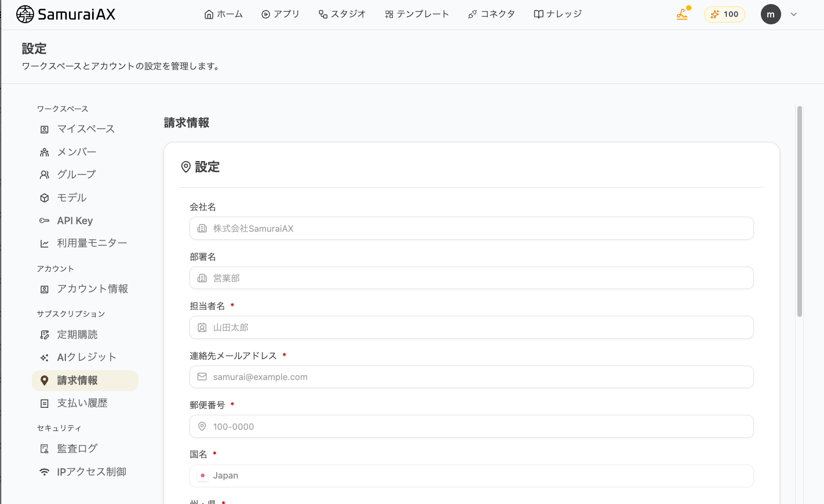Expand the account menu chevron

[794, 14]
